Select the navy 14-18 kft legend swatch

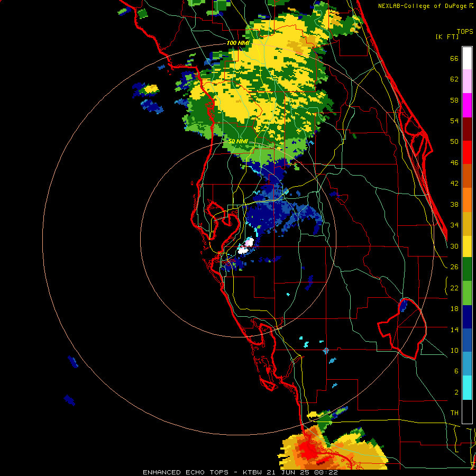(x=467, y=317)
